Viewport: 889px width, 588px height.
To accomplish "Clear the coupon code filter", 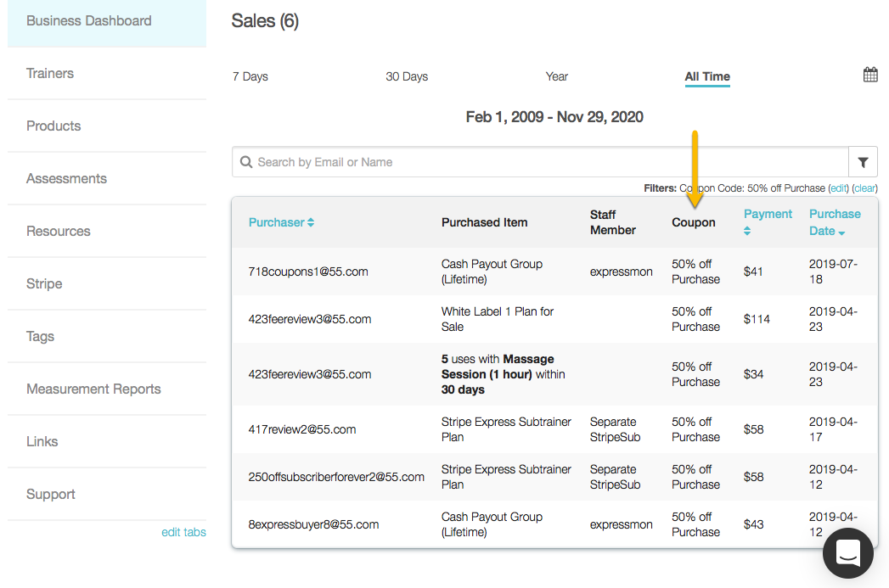I will pyautogui.click(x=864, y=188).
